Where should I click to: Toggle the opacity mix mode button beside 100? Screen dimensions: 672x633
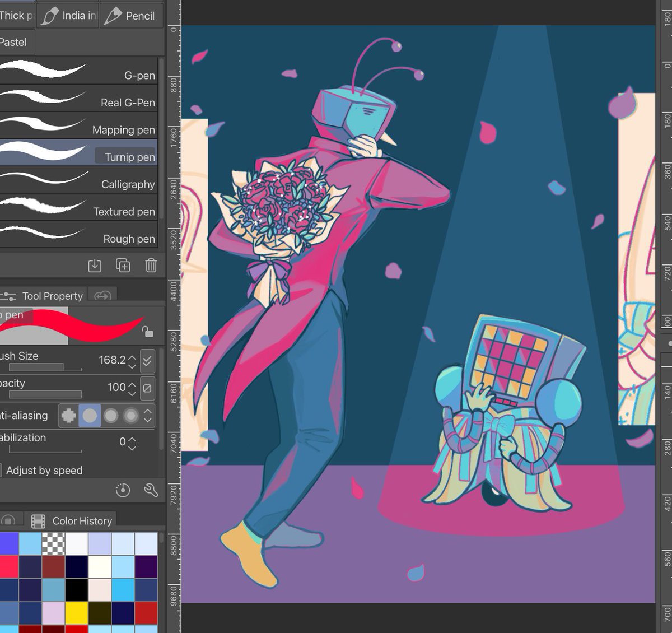(x=147, y=388)
